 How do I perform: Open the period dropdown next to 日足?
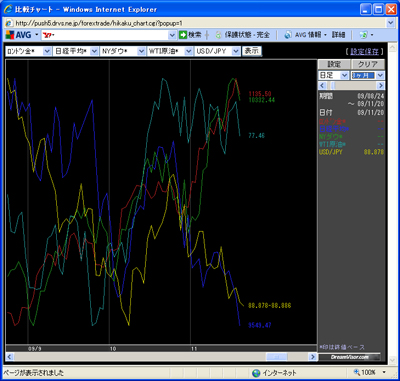[380, 75]
